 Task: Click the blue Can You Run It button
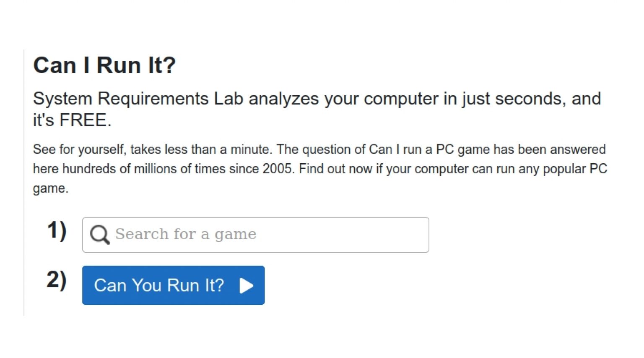[173, 285]
